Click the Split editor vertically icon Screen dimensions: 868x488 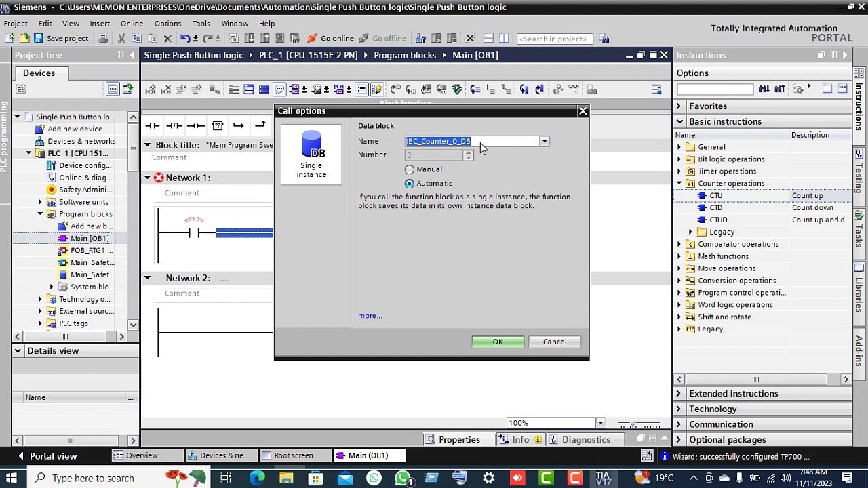click(x=504, y=39)
